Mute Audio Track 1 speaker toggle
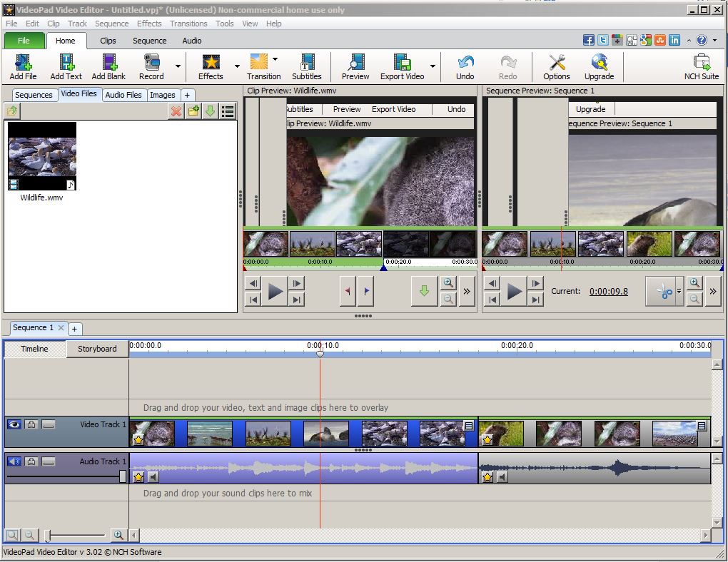The width and height of the screenshot is (728, 562). [14, 461]
